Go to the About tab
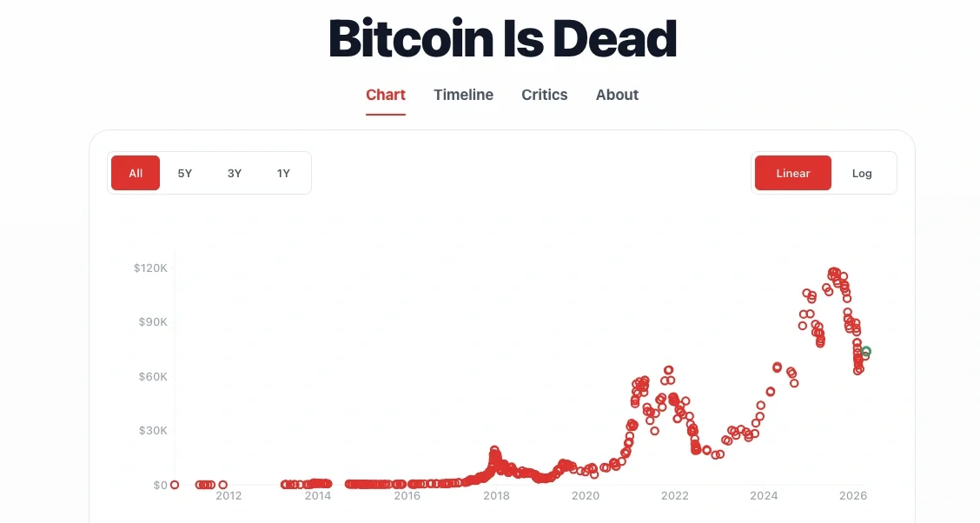This screenshot has height=523, width=980. 617,95
